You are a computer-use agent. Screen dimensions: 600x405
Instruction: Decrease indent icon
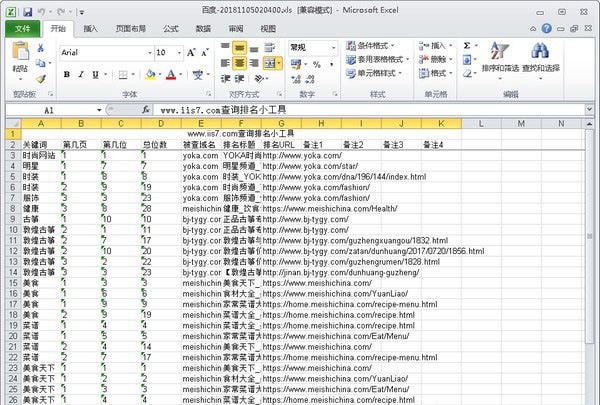click(x=225, y=79)
